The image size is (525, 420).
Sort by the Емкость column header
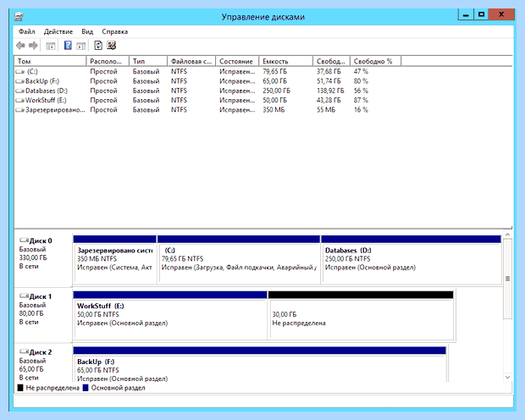coord(285,61)
